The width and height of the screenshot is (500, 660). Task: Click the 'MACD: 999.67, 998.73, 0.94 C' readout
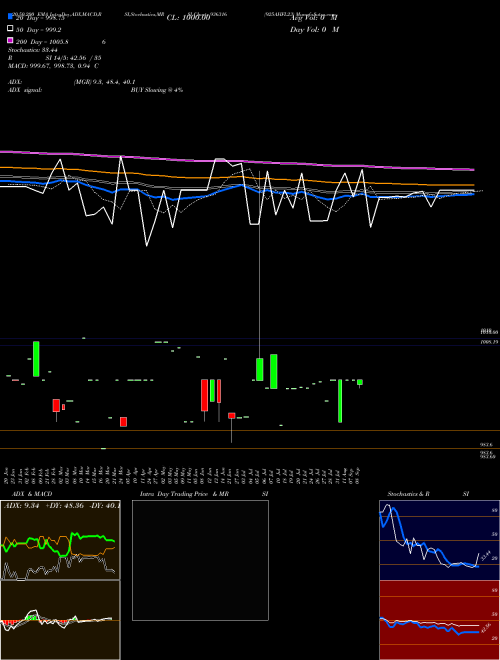(53, 66)
